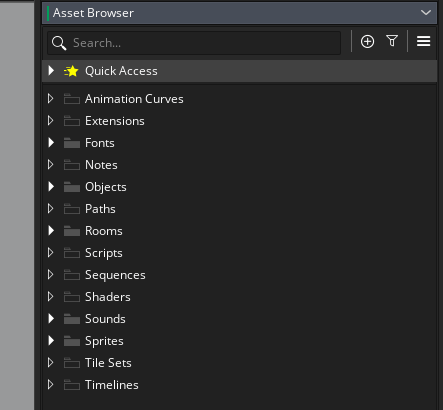Click the Rooms folder icon
This screenshot has height=410, width=443.
[72, 231]
